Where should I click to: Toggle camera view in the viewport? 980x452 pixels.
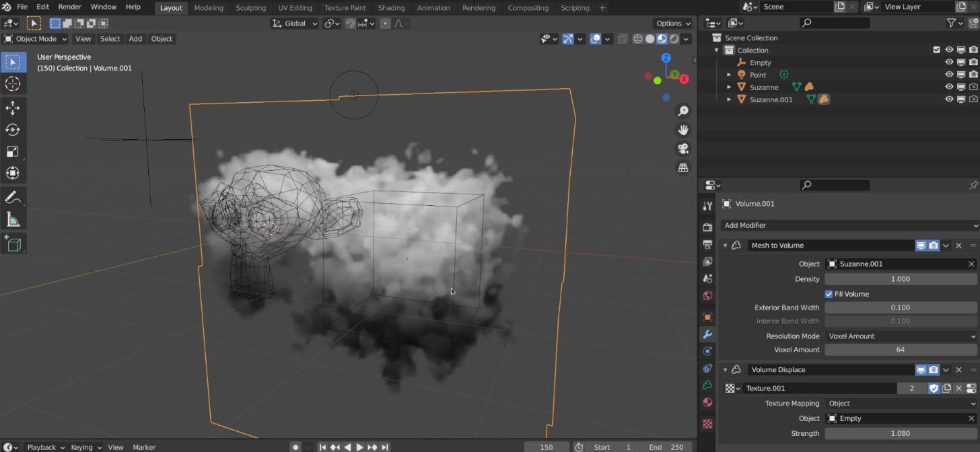point(683,149)
